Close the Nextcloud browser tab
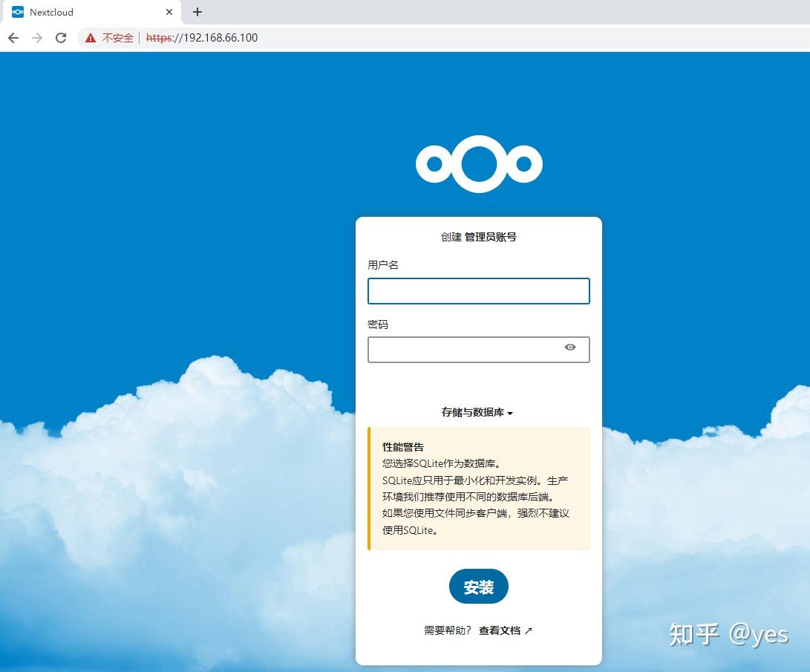 169,12
